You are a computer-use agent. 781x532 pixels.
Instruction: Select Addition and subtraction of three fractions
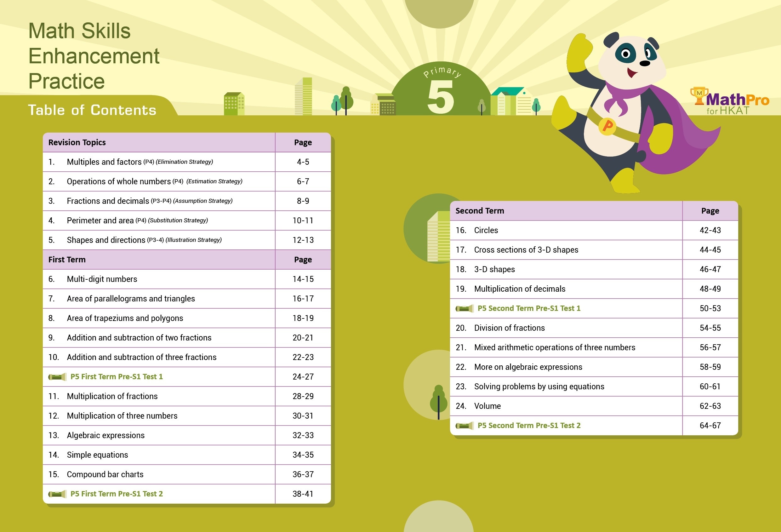pyautogui.click(x=142, y=357)
